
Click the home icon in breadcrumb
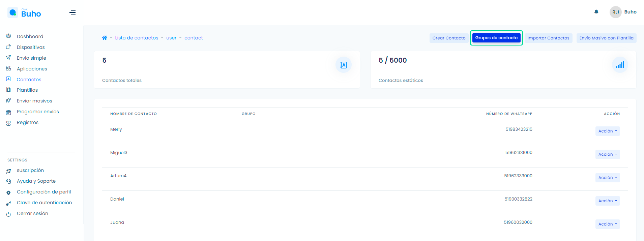click(x=105, y=38)
